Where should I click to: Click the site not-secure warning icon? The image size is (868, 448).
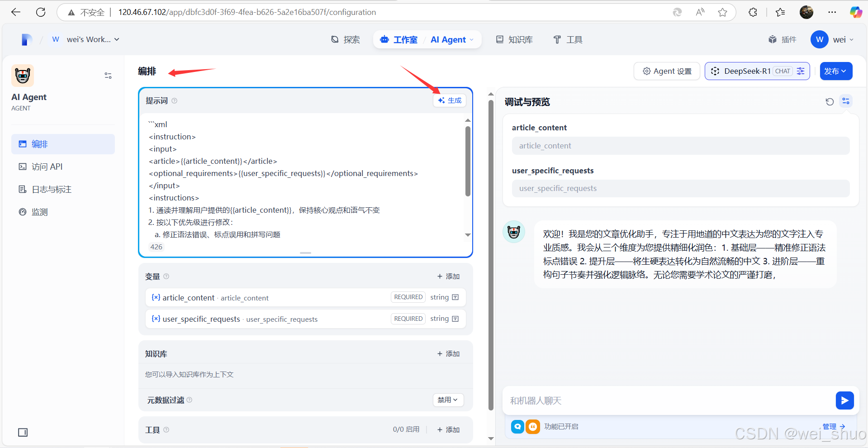[71, 13]
